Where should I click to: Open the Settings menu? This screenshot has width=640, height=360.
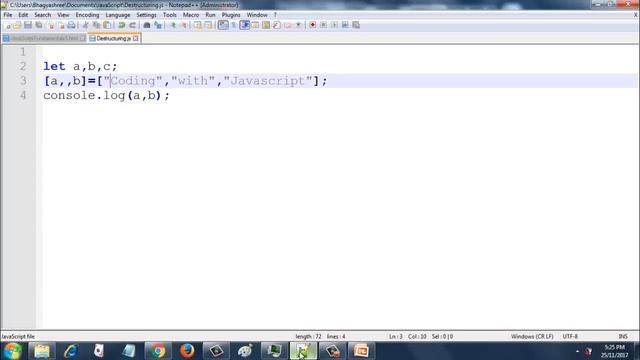click(x=146, y=15)
